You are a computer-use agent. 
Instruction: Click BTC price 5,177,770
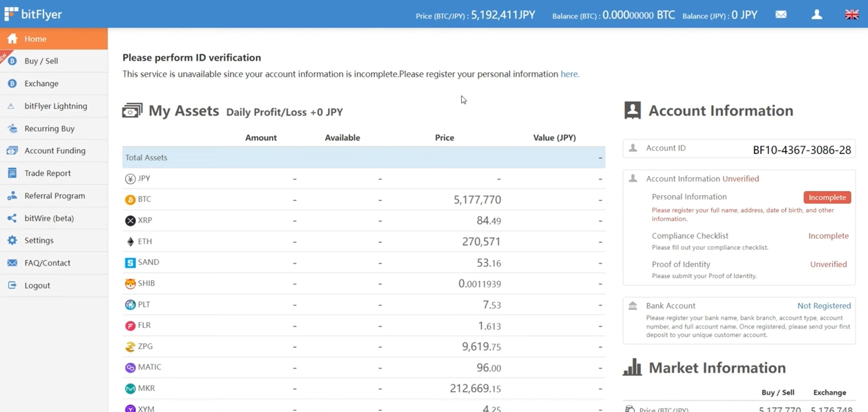(477, 199)
